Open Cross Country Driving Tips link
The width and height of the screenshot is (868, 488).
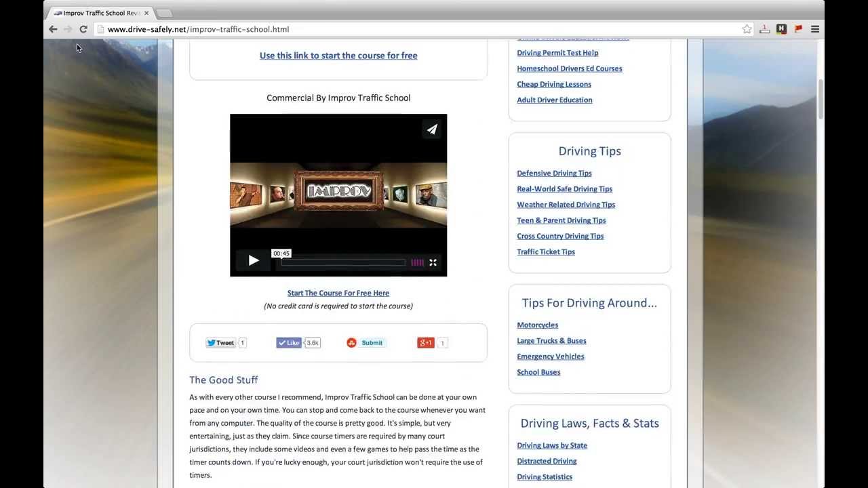pos(560,236)
